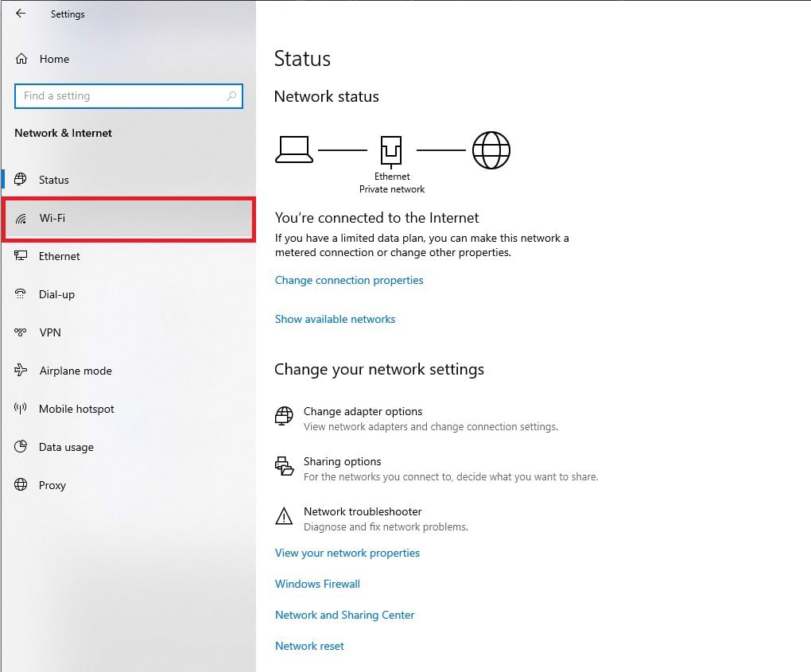
Task: Click the Settings window title
Action: point(68,14)
